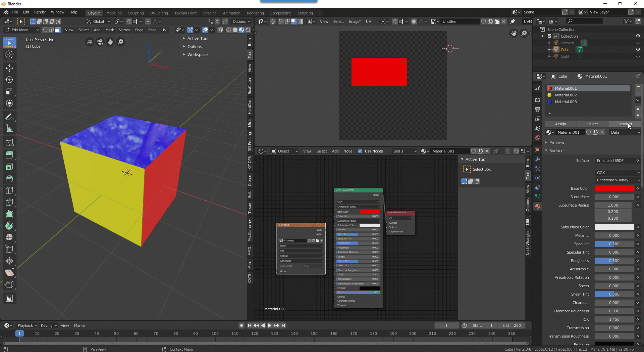Expand the Preview panel
Image resolution: width=644 pixels, height=352 pixels.
557,143
